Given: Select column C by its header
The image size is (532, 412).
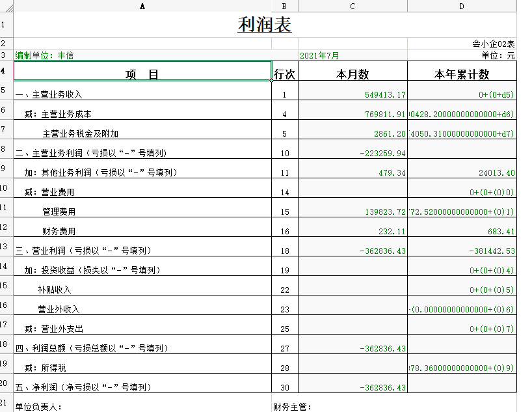Looking at the screenshot, I should pyautogui.click(x=352, y=6).
